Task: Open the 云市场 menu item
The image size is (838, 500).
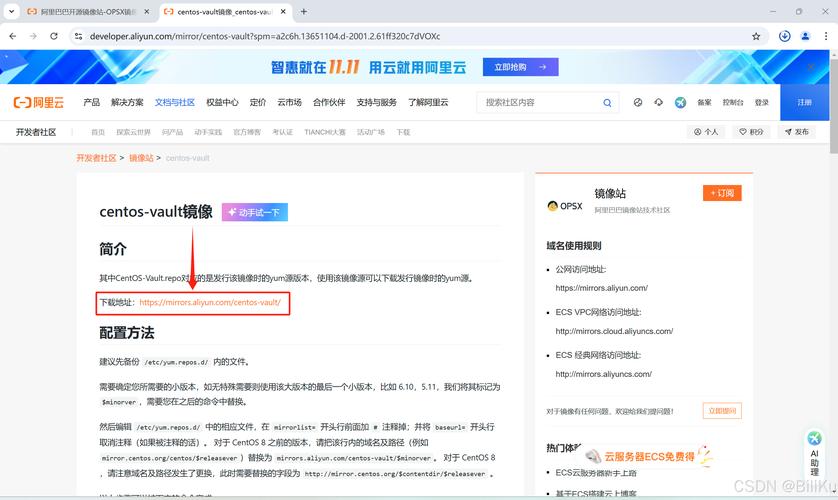Action: pyautogui.click(x=289, y=102)
